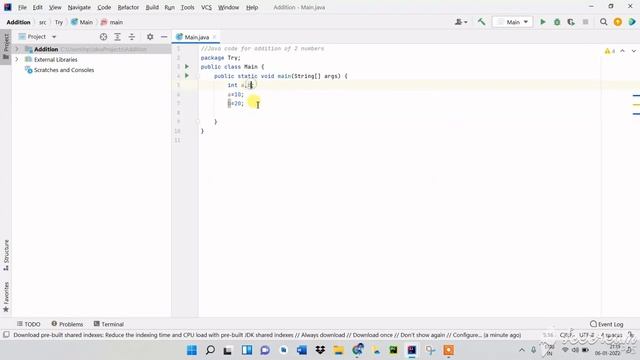Screen dimensions: 640x360
Task: Open the Run menu
Action: [169, 7]
